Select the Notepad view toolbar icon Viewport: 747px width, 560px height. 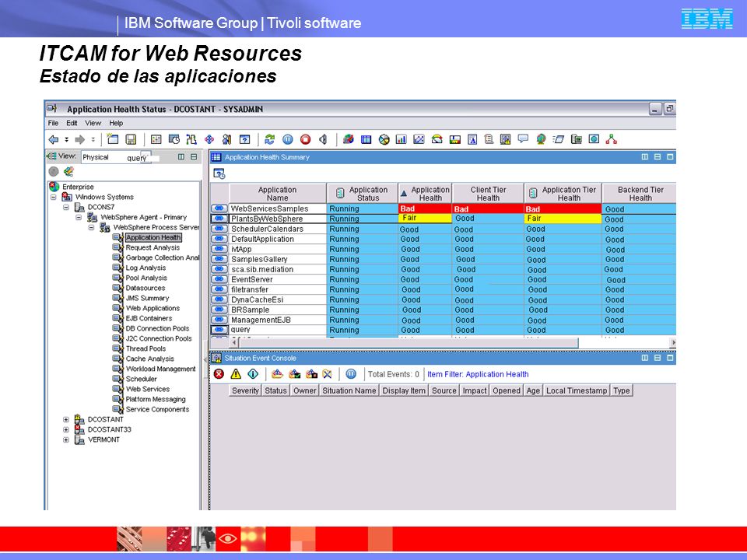pyautogui.click(x=472, y=139)
